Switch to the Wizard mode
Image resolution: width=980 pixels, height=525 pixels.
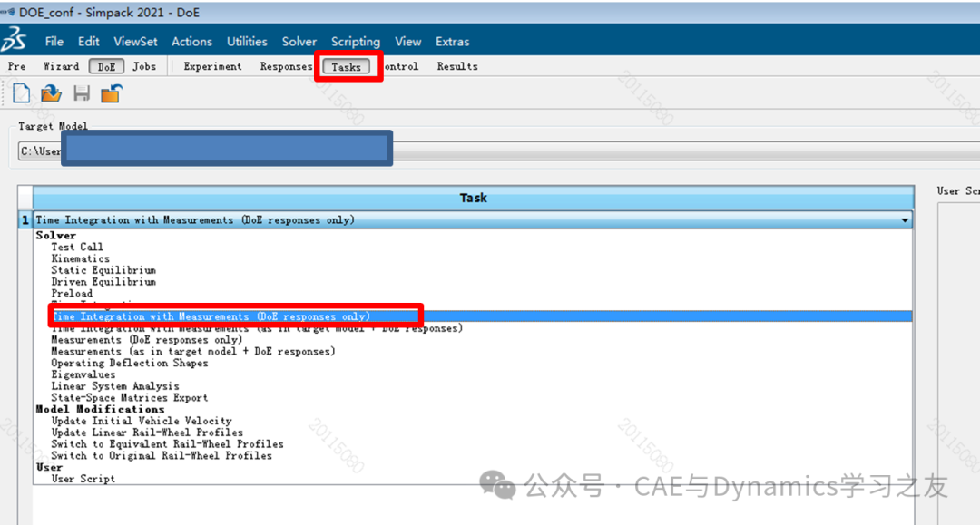point(62,66)
